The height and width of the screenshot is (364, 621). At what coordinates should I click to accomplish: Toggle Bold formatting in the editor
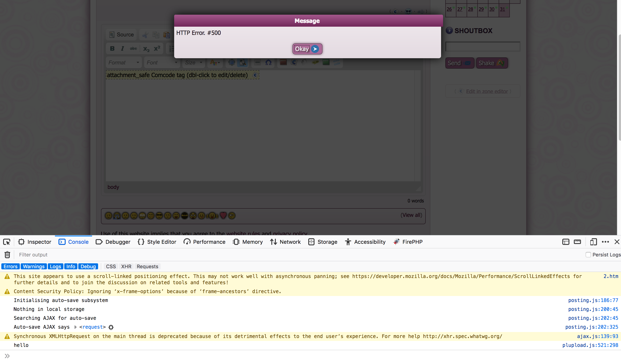[x=112, y=48]
